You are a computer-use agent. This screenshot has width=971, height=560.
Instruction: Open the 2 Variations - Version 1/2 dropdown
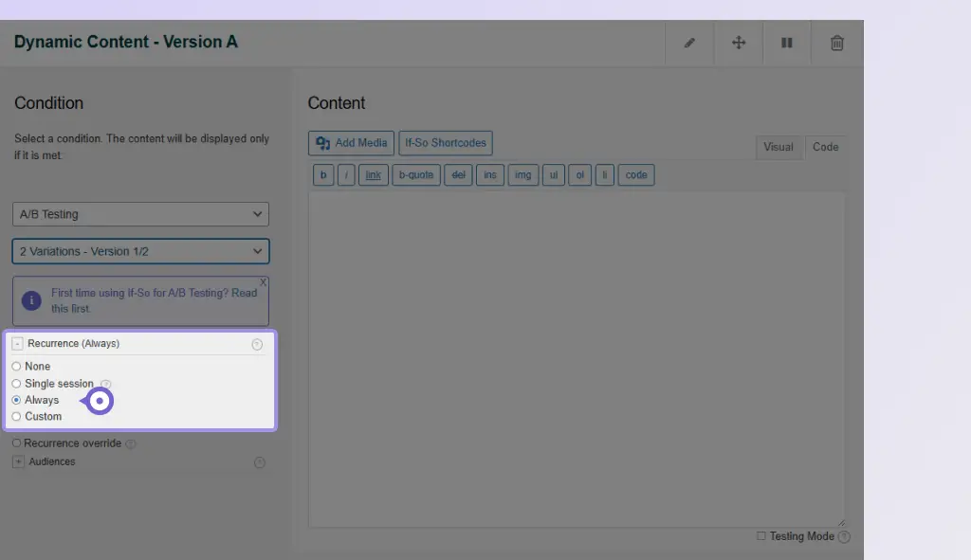click(140, 251)
